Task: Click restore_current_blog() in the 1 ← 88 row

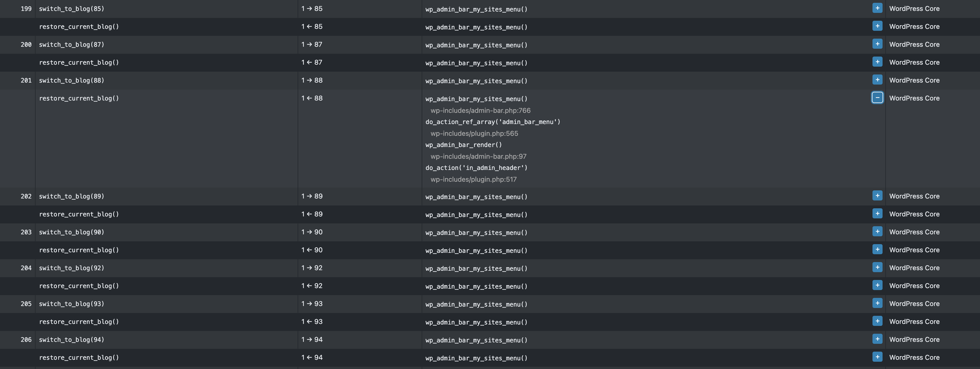Action: tap(79, 98)
